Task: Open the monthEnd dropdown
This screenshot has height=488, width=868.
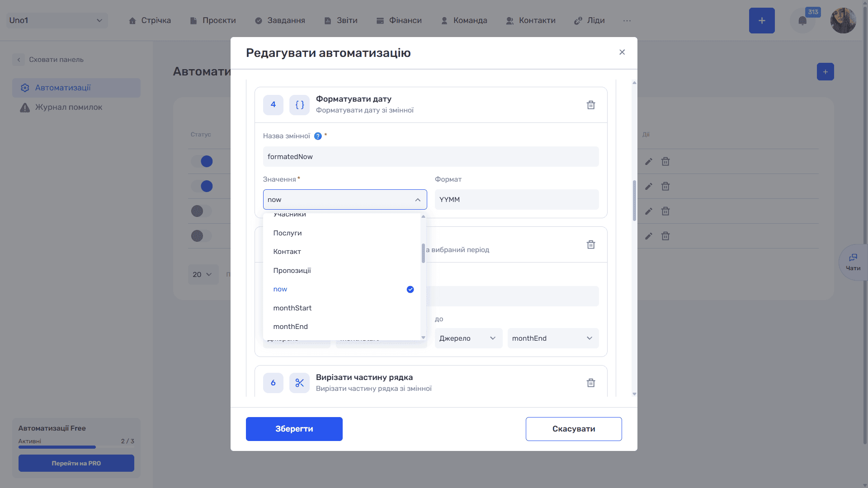Action: pos(553,338)
